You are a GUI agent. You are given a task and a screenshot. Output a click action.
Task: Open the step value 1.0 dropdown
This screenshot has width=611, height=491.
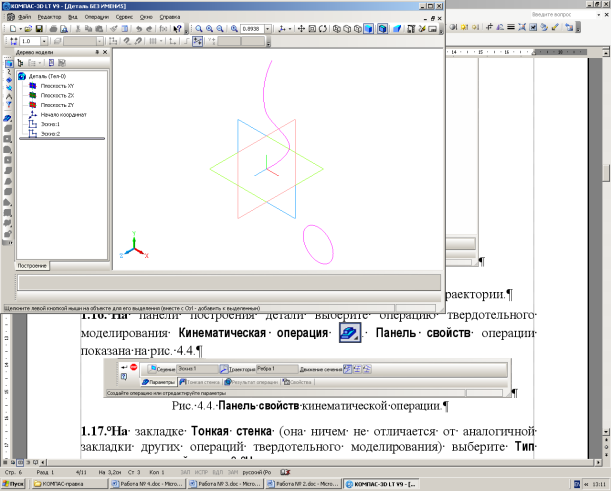(x=44, y=41)
